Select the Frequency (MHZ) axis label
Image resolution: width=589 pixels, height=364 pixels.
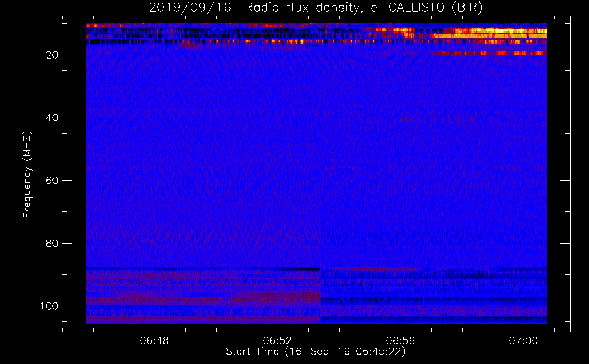pos(27,175)
